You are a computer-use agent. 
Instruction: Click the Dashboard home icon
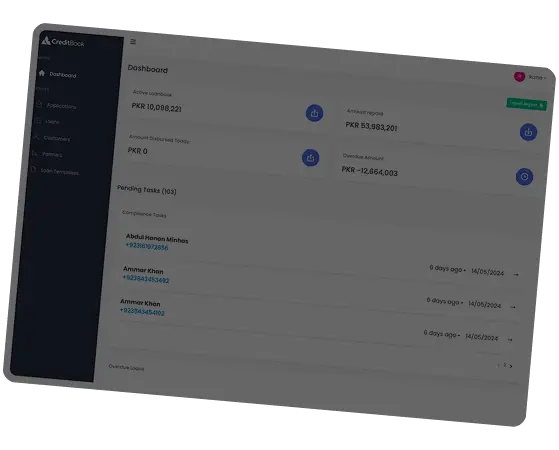(x=42, y=73)
